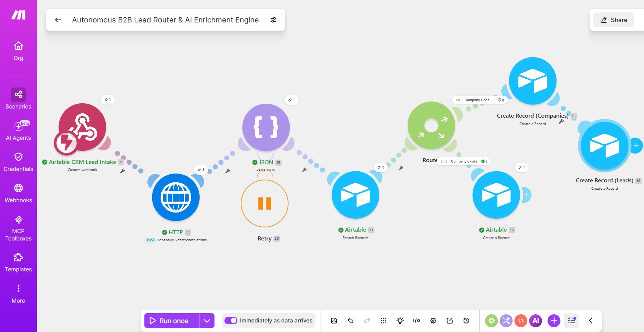Open wrench below Create Record (Companies)
The image size is (644, 332).
[561, 121]
